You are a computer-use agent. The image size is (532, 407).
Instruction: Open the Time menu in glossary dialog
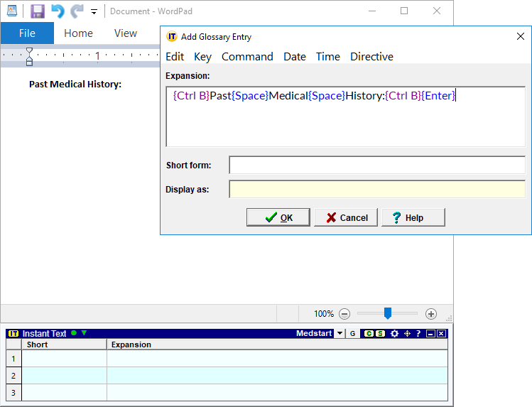click(327, 57)
